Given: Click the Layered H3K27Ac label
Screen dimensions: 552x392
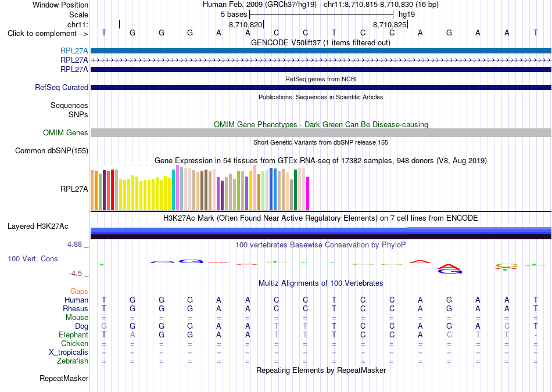Looking at the screenshot, I should [38, 226].
